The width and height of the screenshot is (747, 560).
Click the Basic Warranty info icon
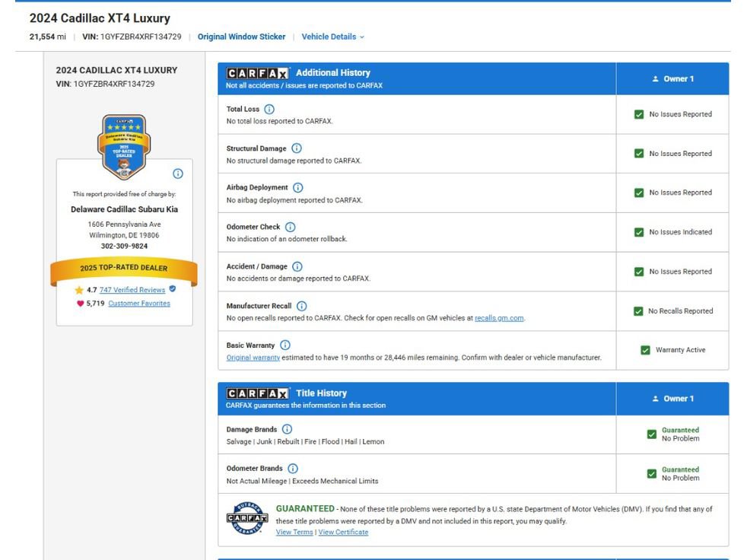coord(285,345)
